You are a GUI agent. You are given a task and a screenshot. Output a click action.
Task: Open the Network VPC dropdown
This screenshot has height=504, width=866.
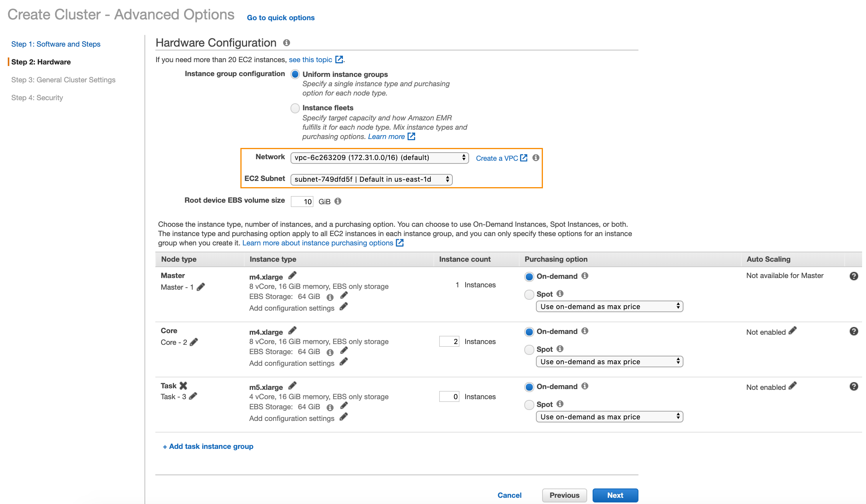(x=380, y=157)
